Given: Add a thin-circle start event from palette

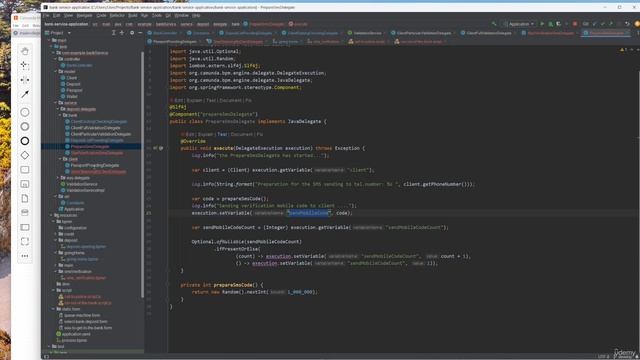Looking at the screenshot, I should 25,112.
